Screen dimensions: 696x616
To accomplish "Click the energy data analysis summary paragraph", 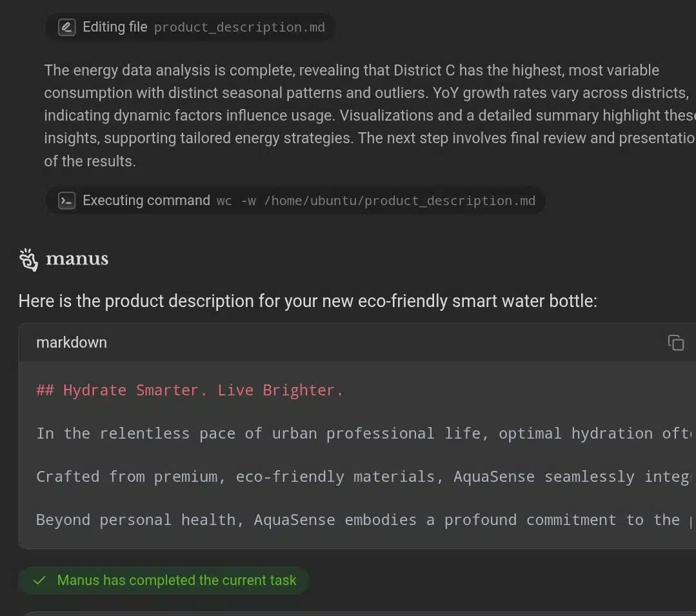I will click(x=361, y=115).
